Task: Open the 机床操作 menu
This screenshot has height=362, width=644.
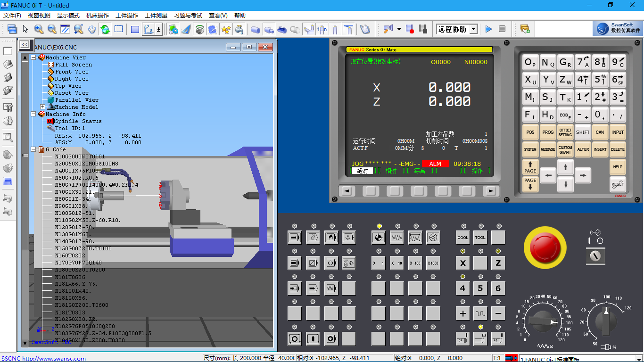Action: [98, 16]
